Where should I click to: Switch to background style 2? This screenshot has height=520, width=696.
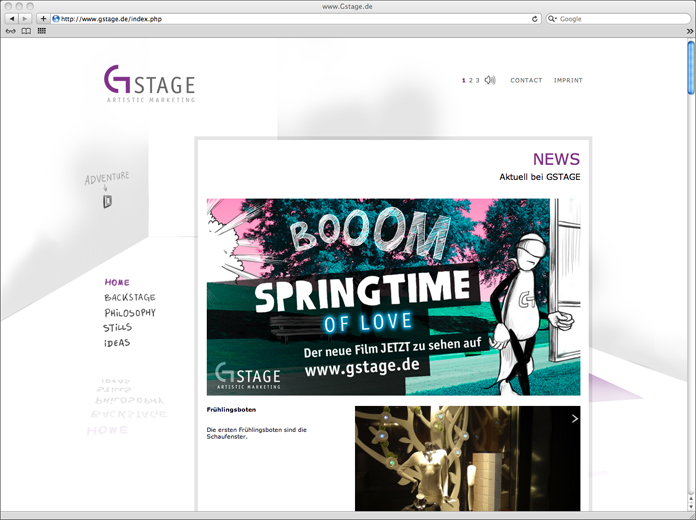pos(471,80)
